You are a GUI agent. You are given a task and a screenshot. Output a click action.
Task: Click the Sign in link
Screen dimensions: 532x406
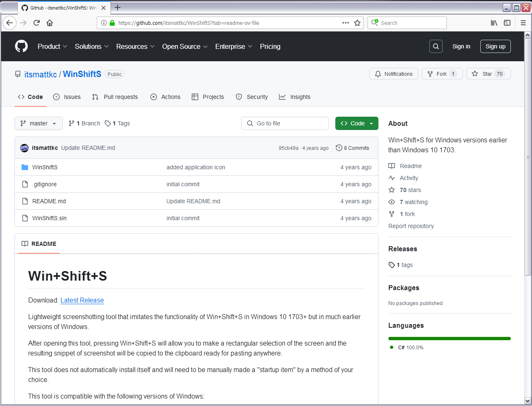[x=461, y=46]
